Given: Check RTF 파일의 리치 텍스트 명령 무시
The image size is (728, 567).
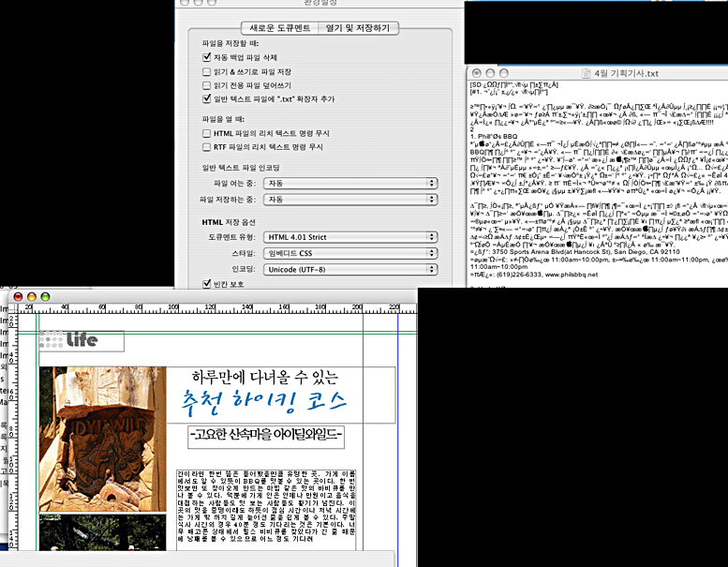Looking at the screenshot, I should pyautogui.click(x=207, y=147).
